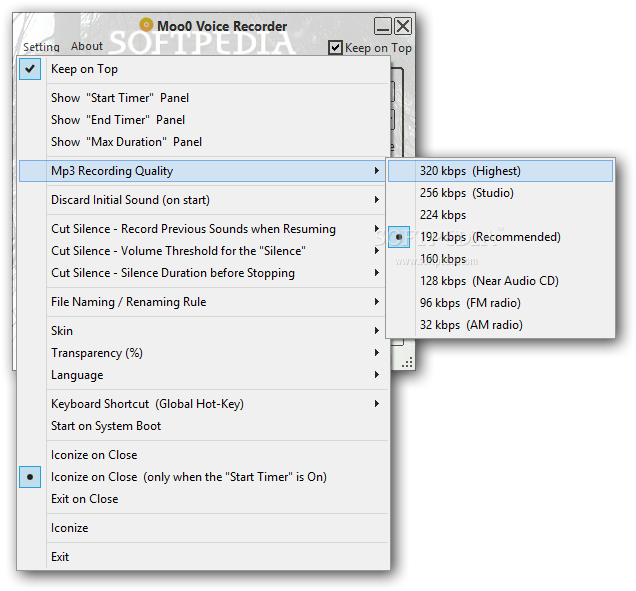Uncheck Keep on Top in the Setting menu
The height and width of the screenshot is (591, 636).
coord(204,69)
